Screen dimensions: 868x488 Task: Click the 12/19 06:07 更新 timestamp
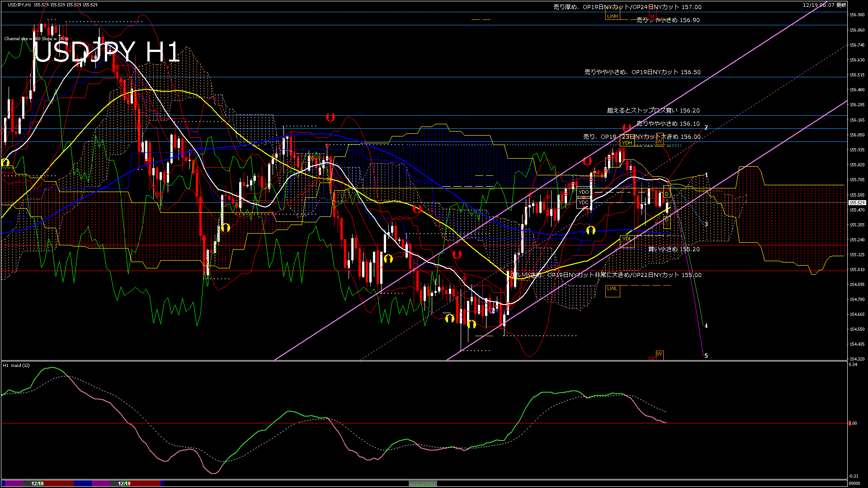824,5
